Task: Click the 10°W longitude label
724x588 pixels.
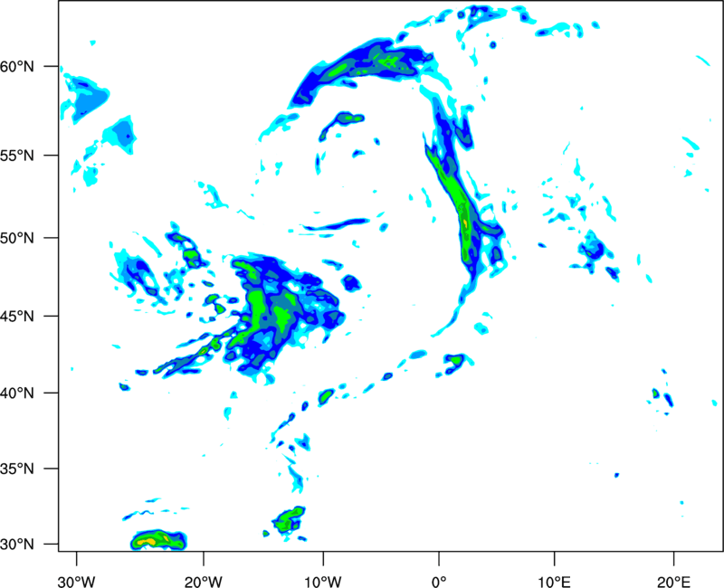Action: click(323, 582)
